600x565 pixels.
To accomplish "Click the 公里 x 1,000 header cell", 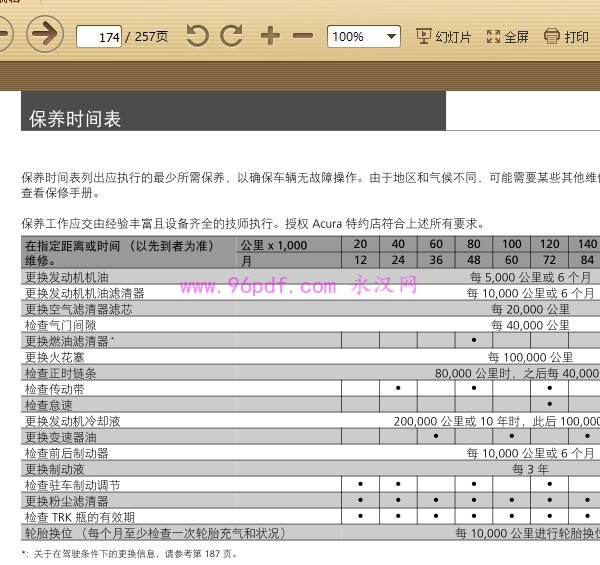I will coord(275,245).
